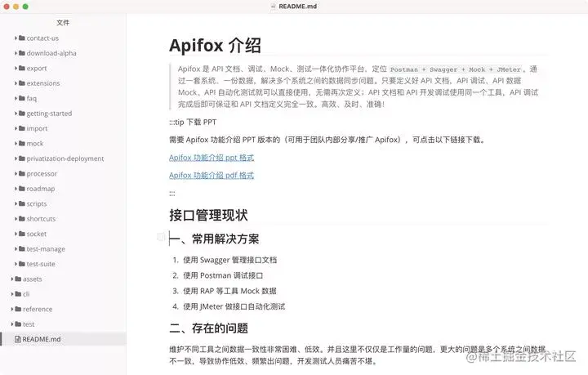This screenshot has height=375, width=588.
Task: Close the window with red button
Action: tap(7, 7)
